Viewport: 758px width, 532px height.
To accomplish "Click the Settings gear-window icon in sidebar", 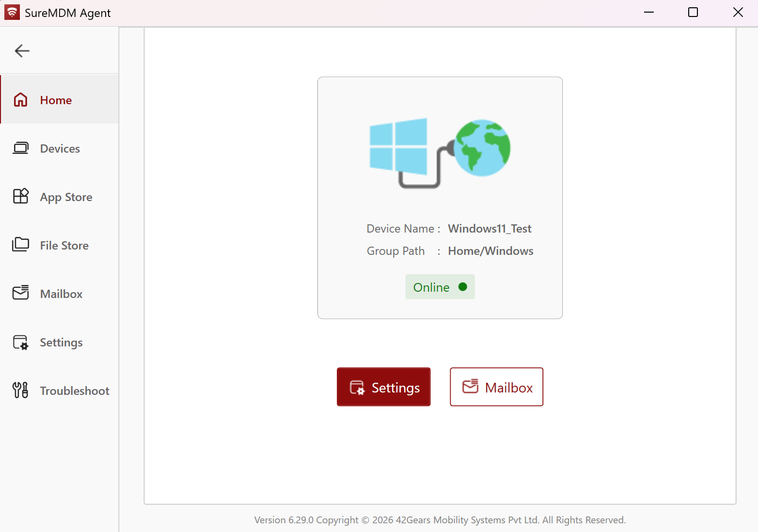I will point(20,342).
